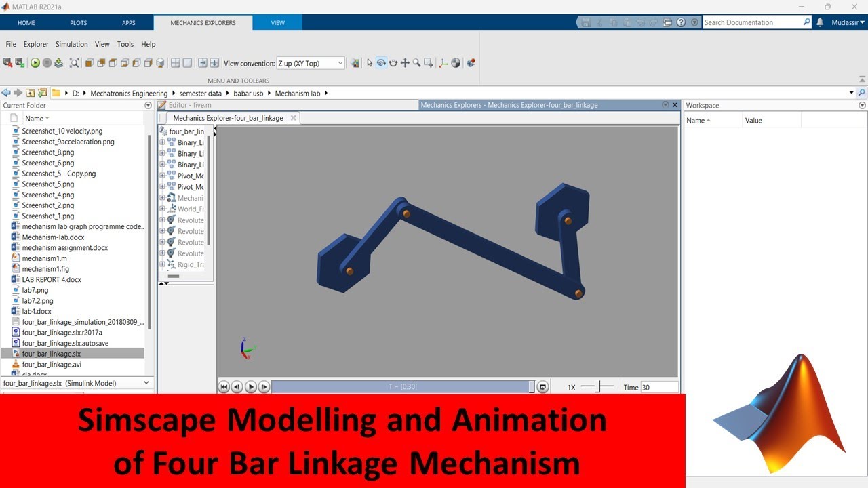This screenshot has width=868, height=488.
Task: Select the Zoom box region tool
Action: pos(429,63)
